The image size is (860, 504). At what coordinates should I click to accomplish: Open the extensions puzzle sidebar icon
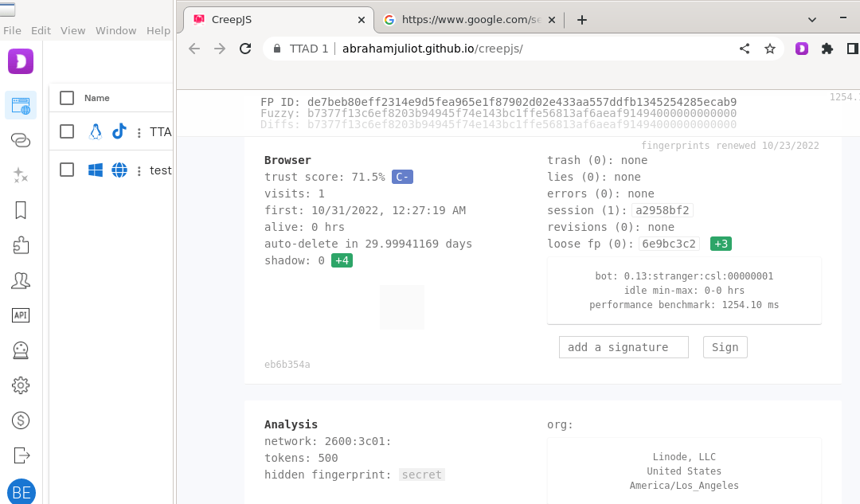21,245
